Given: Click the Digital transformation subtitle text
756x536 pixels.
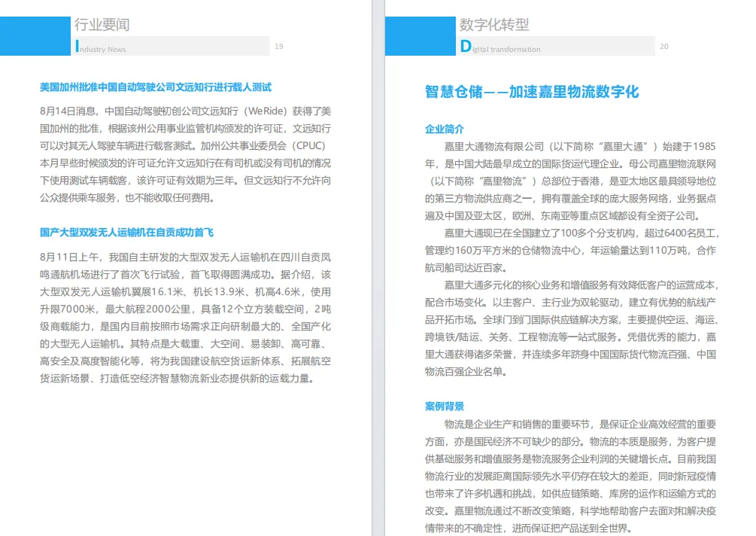Looking at the screenshot, I should click(500, 47).
